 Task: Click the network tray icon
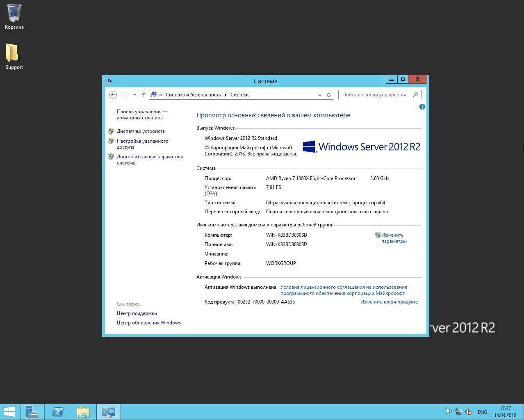tap(459, 412)
